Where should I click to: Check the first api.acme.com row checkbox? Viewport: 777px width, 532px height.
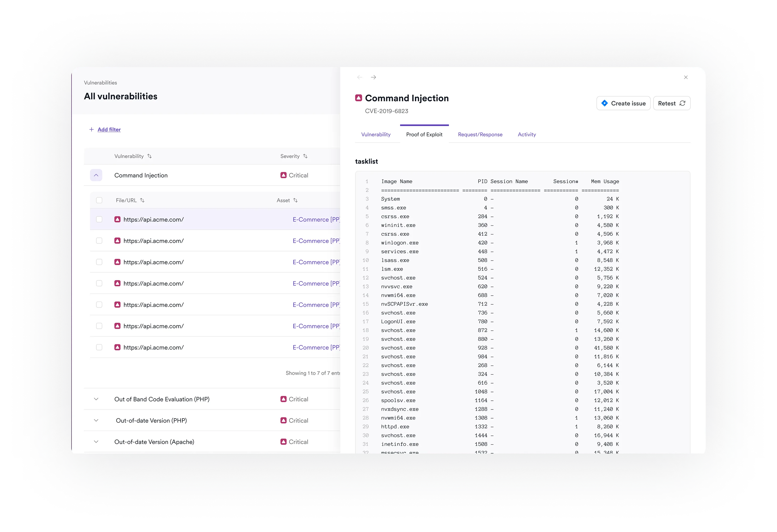99,219
